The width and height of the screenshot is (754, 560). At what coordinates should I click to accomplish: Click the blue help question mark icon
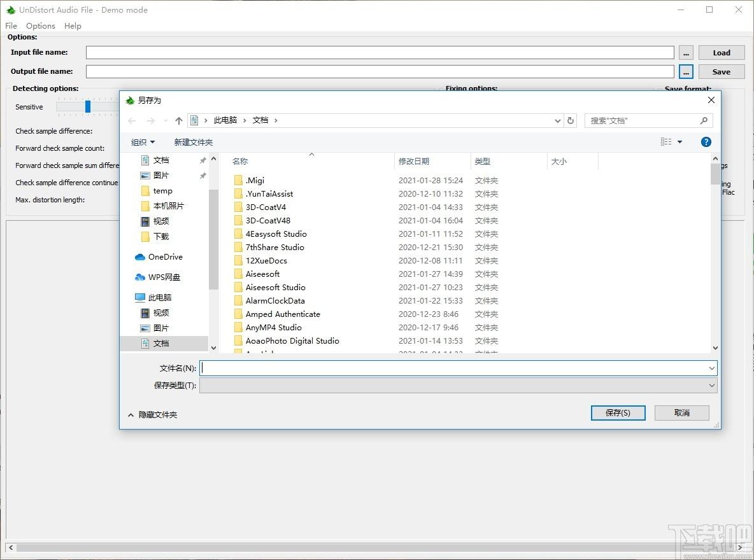coord(706,142)
